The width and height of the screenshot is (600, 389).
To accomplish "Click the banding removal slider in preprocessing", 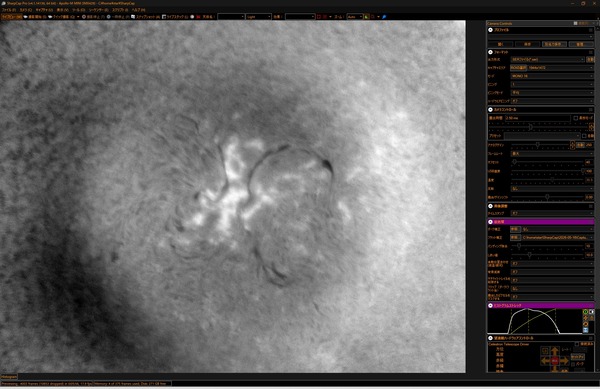I will (x=548, y=246).
